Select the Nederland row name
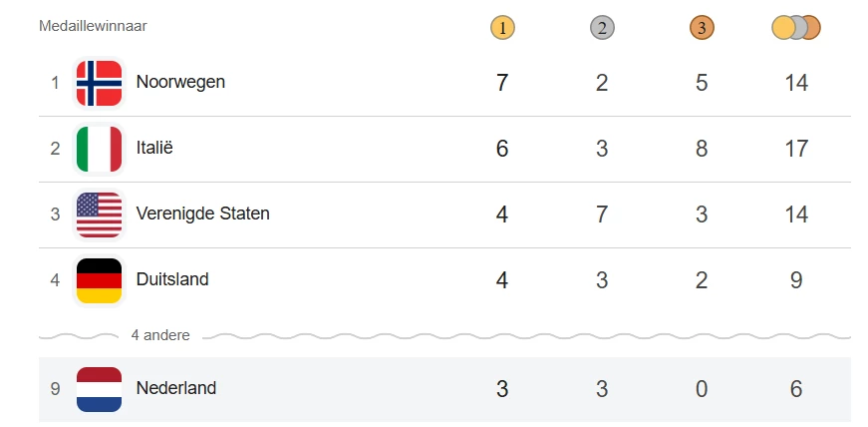868x427 pixels. pos(176,388)
